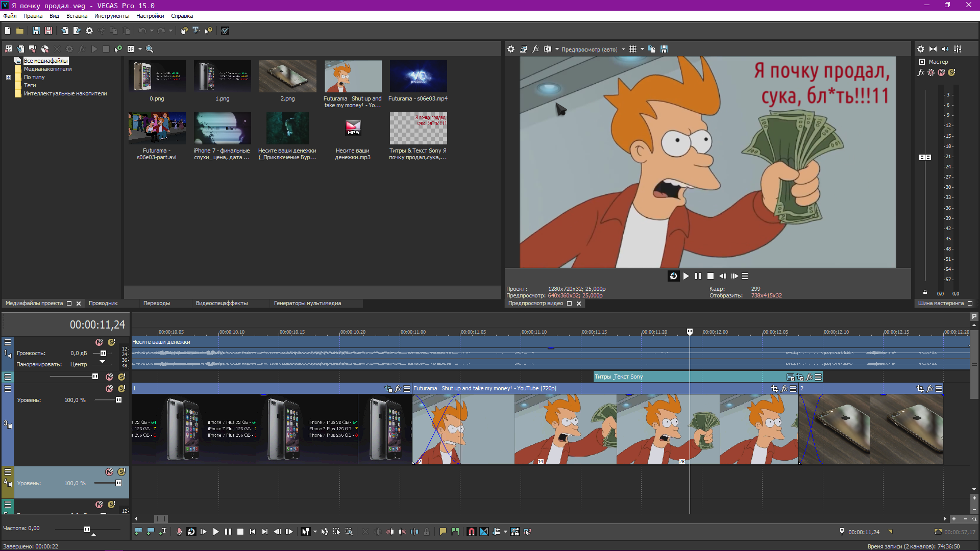
Task: Save snapshot to file in preview toolbar
Action: 664,49
